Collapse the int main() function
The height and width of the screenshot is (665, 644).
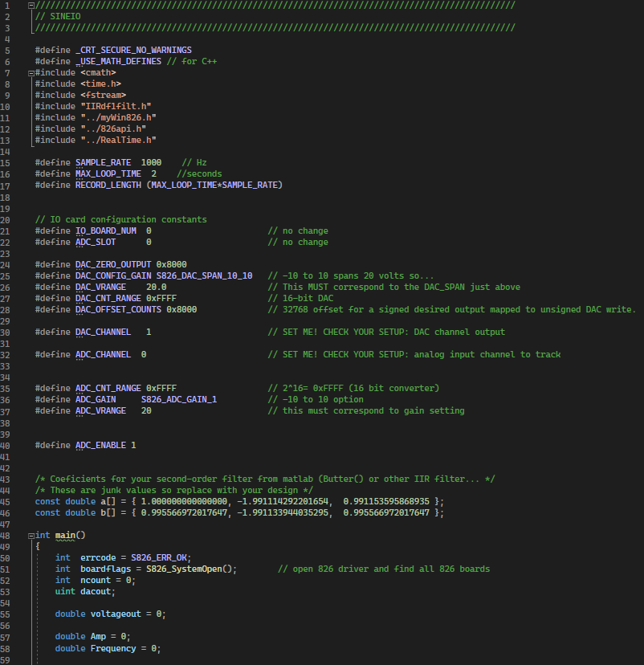(31, 535)
